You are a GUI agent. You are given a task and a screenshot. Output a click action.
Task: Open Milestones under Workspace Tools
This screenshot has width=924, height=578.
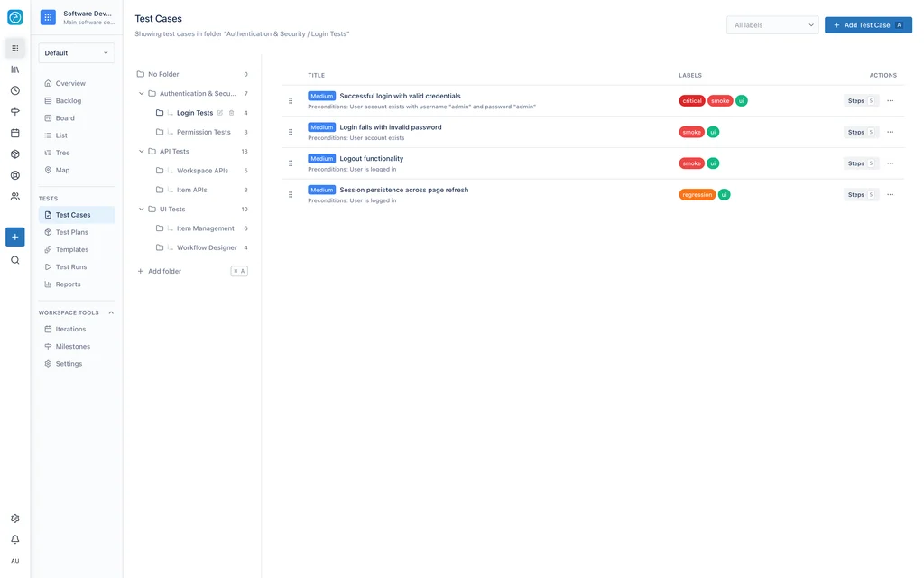click(x=77, y=346)
